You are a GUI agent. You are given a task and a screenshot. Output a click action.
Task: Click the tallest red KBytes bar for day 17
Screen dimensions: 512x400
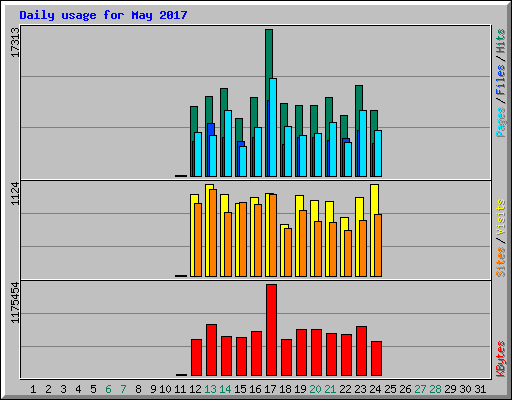271,330
